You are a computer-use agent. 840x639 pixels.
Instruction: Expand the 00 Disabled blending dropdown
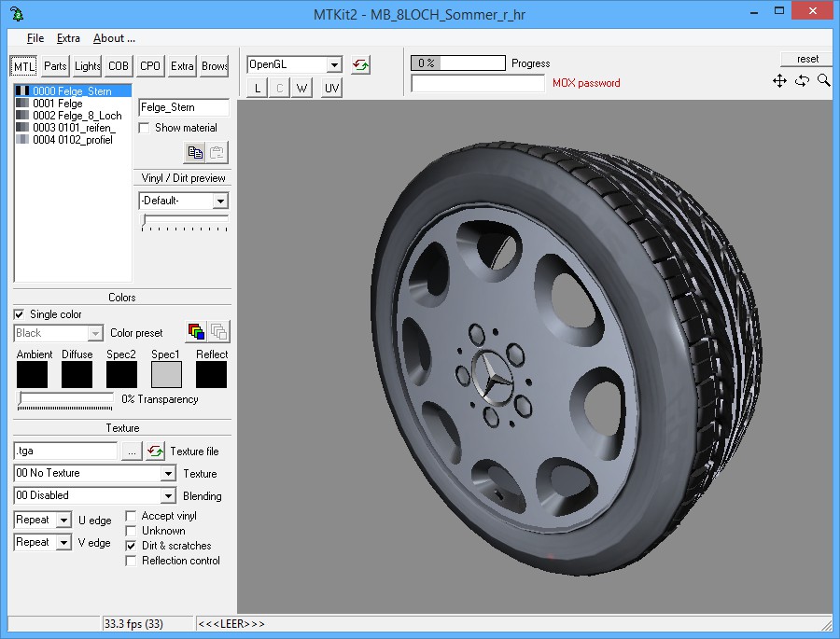point(168,496)
